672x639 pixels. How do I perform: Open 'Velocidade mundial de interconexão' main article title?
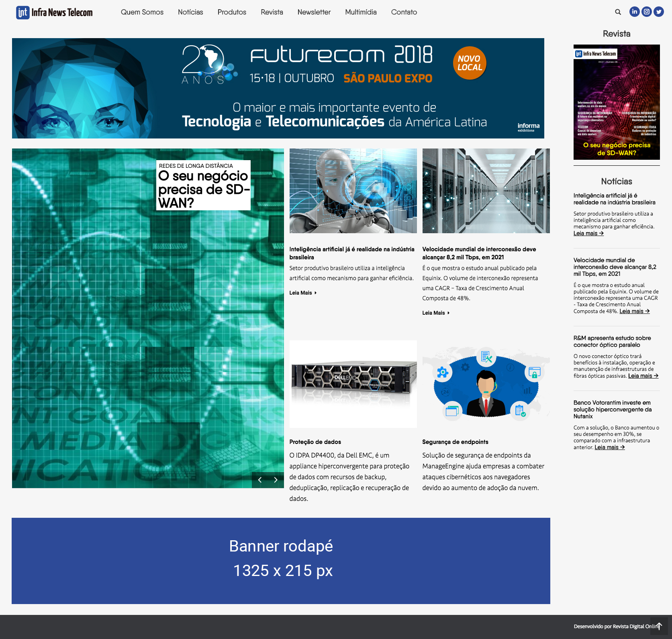(x=479, y=253)
